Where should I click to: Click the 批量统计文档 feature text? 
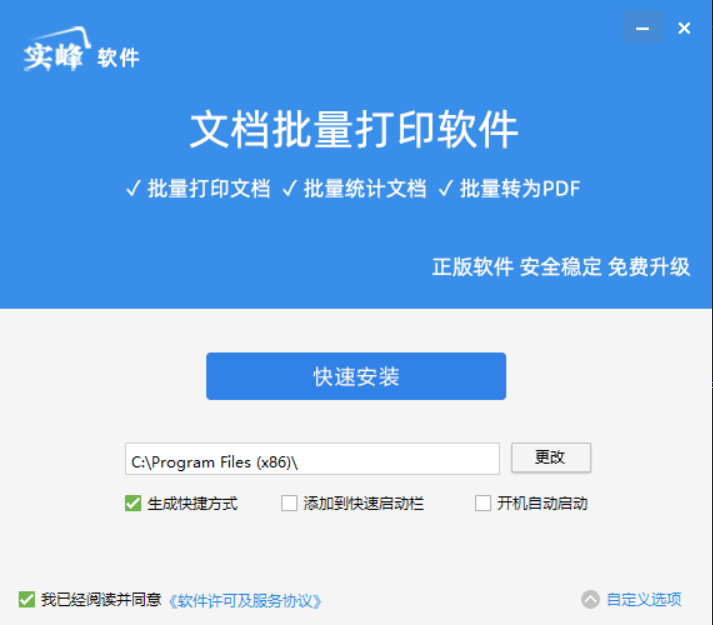pyautogui.click(x=365, y=188)
